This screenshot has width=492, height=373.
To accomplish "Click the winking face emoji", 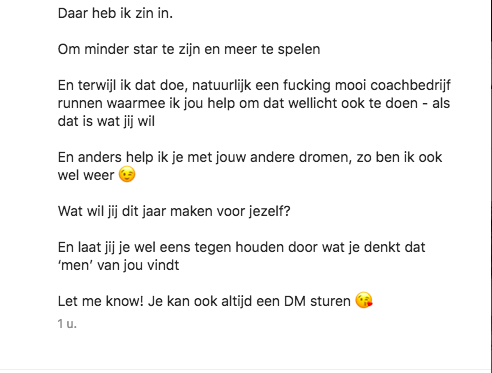I will point(127,175).
